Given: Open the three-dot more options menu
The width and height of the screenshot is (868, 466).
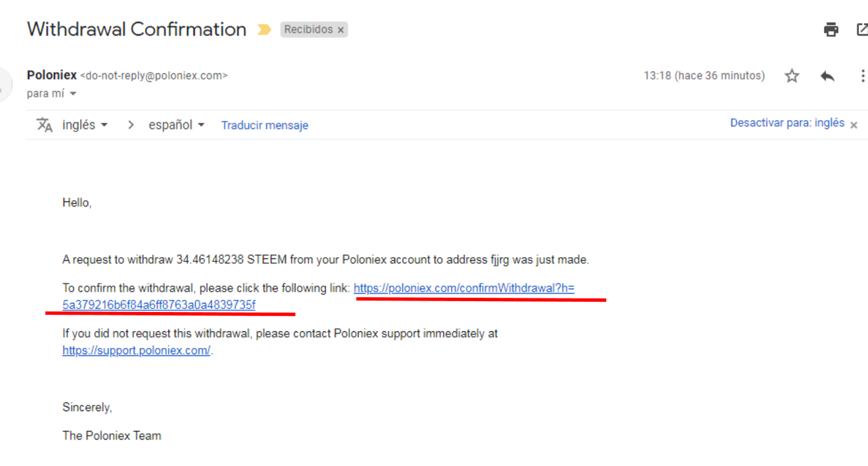Looking at the screenshot, I should click(863, 76).
